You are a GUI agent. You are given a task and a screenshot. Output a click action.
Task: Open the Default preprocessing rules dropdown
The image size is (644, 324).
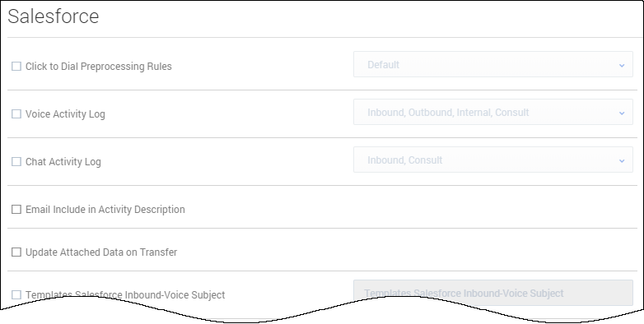pos(492,64)
